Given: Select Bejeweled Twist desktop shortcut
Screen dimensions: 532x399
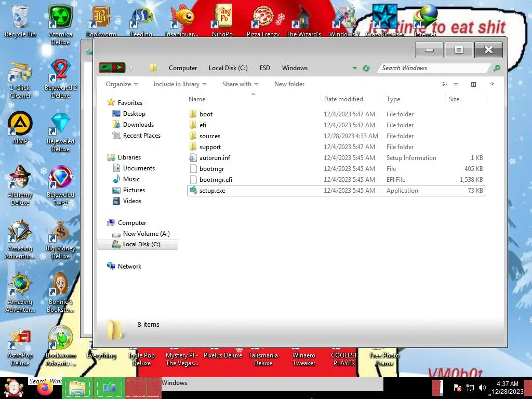Looking at the screenshot, I should 60,185.
